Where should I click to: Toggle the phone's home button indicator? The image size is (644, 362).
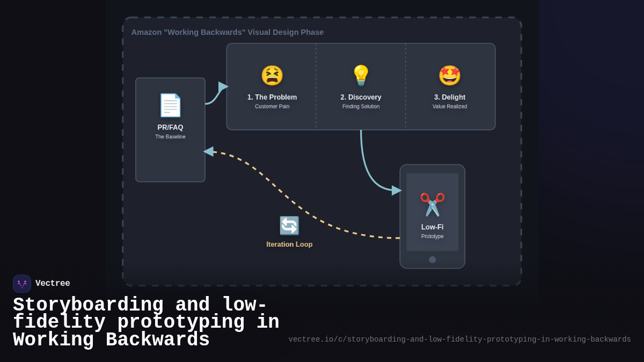pos(432,259)
